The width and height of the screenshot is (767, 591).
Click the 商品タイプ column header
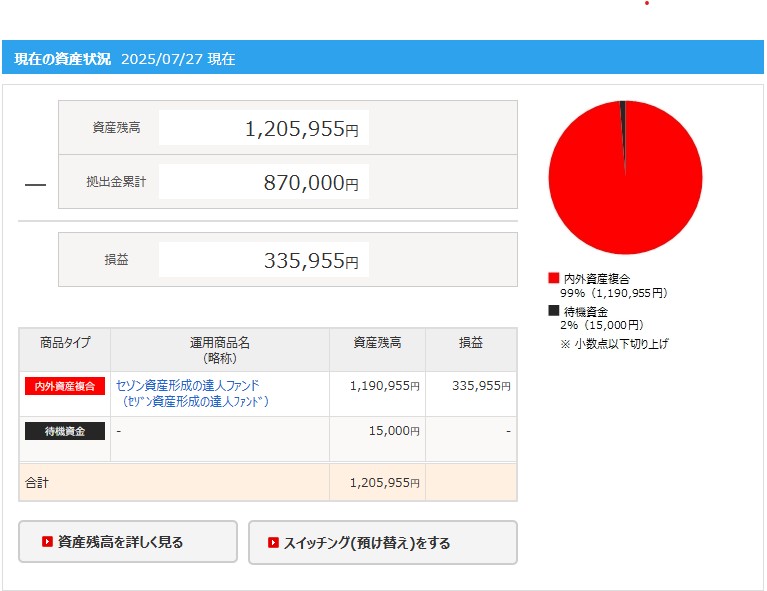point(65,343)
